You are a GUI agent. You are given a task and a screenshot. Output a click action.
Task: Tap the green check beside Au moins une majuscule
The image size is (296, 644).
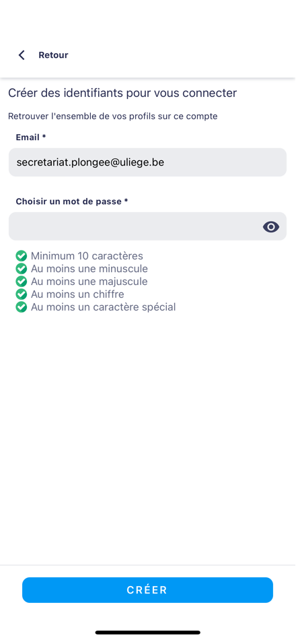tap(22, 282)
